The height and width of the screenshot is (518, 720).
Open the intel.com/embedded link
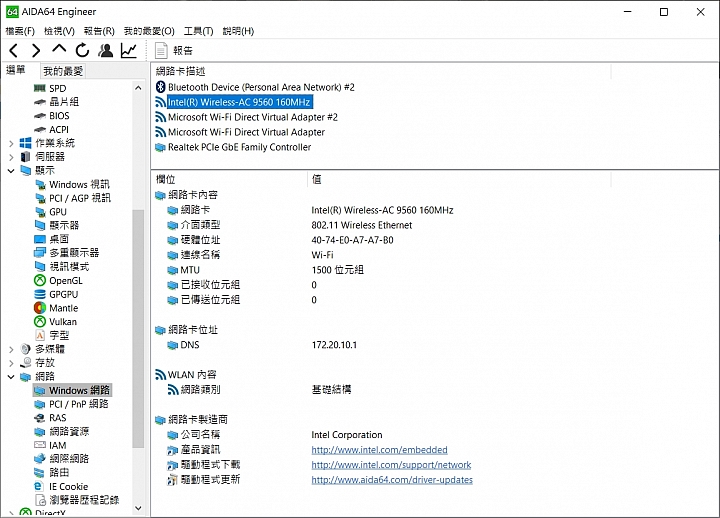379,450
